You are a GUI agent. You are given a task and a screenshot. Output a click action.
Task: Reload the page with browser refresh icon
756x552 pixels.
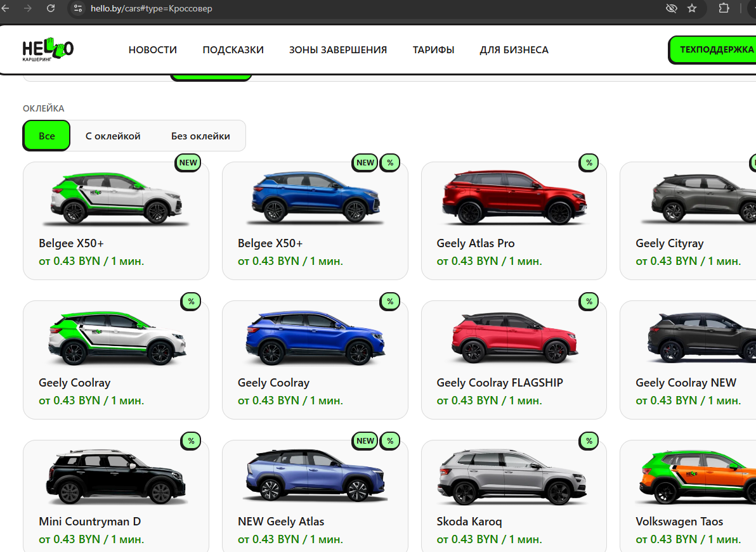pos(51,8)
